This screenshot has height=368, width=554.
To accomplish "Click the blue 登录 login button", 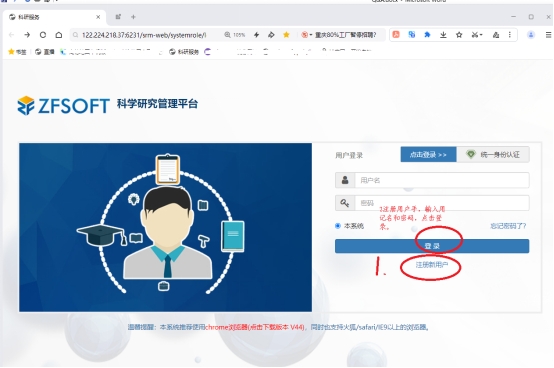I will coord(432,246).
